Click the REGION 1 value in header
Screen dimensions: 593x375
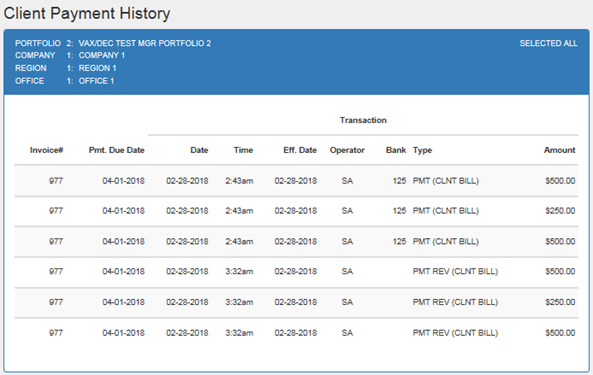pyautogui.click(x=98, y=68)
